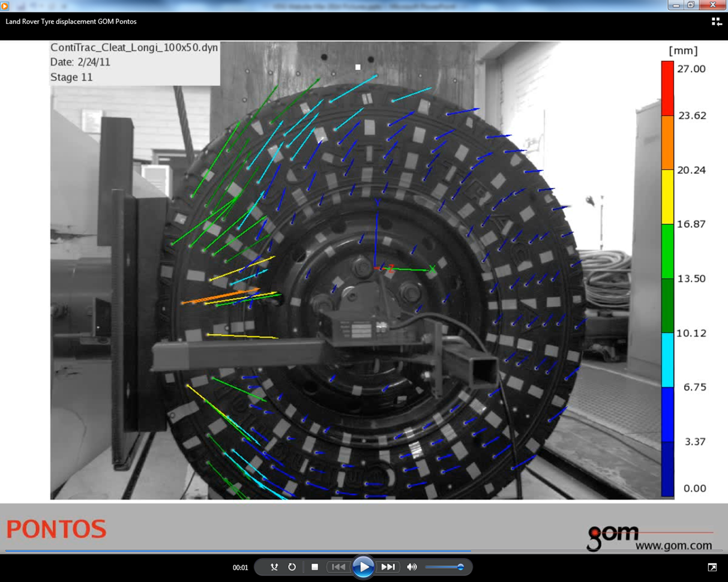Viewport: 728px width, 582px height.
Task: Click the 6.75 legend value
Action: 695,388
